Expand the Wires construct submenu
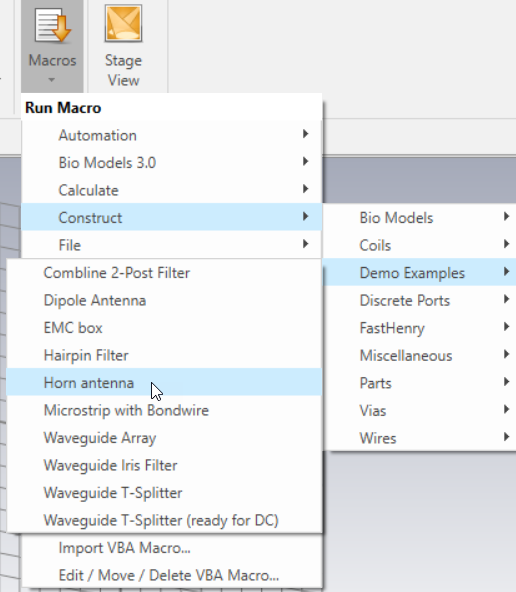The width and height of the screenshot is (516, 592). 420,438
